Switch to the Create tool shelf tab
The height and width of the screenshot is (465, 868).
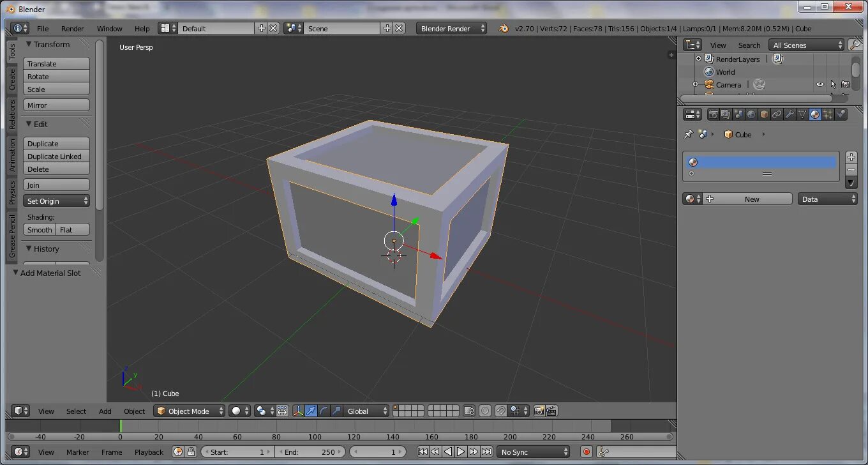click(11, 79)
